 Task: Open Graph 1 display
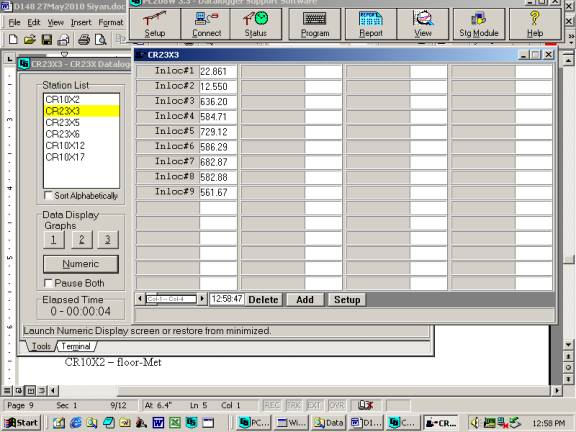[54, 240]
